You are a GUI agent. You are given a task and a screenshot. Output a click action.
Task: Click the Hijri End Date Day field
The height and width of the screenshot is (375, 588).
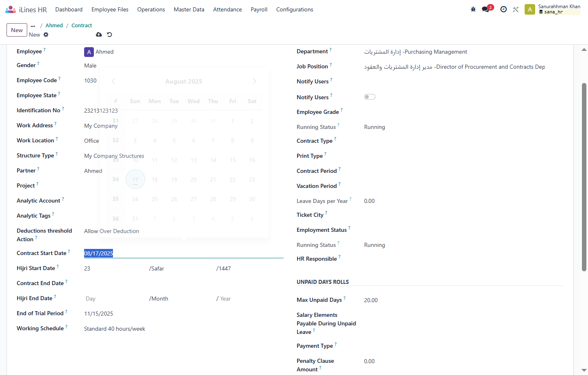pos(114,299)
